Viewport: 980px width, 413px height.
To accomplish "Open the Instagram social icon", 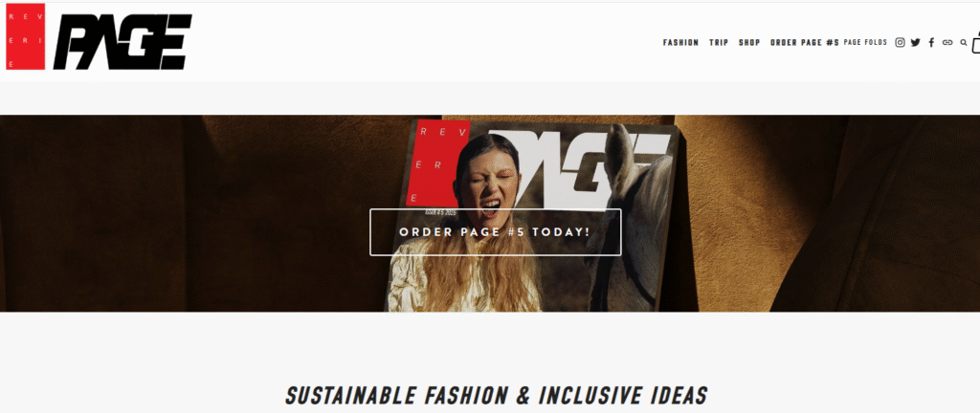I will click(900, 42).
